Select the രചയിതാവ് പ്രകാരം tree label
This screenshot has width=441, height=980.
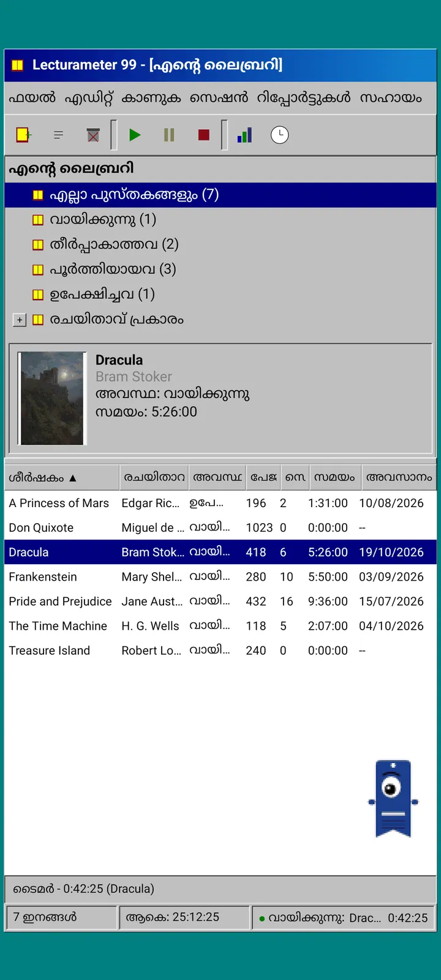coord(116,319)
